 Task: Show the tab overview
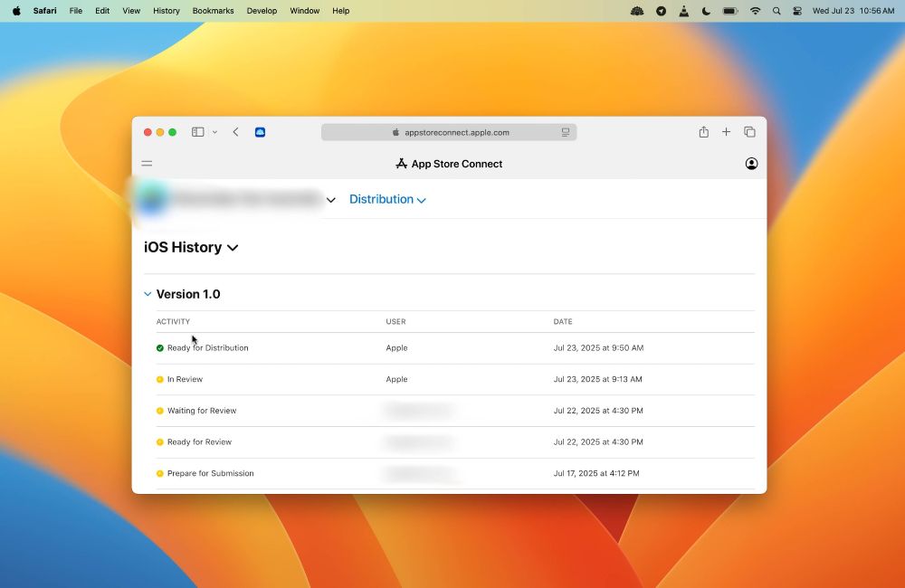tap(749, 132)
